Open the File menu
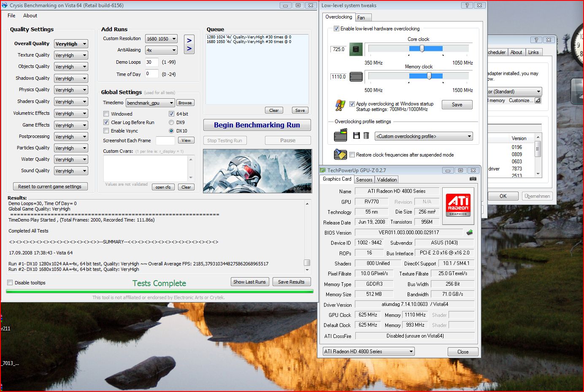The image size is (584, 392). coord(11,16)
